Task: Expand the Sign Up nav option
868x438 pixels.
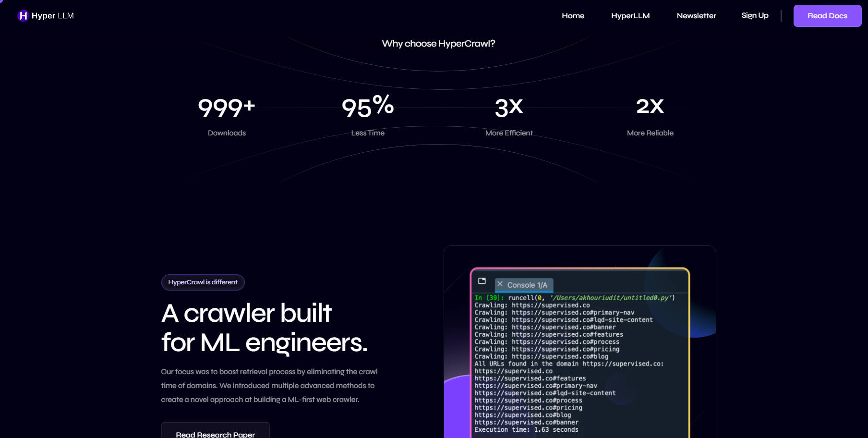Action: tap(755, 15)
